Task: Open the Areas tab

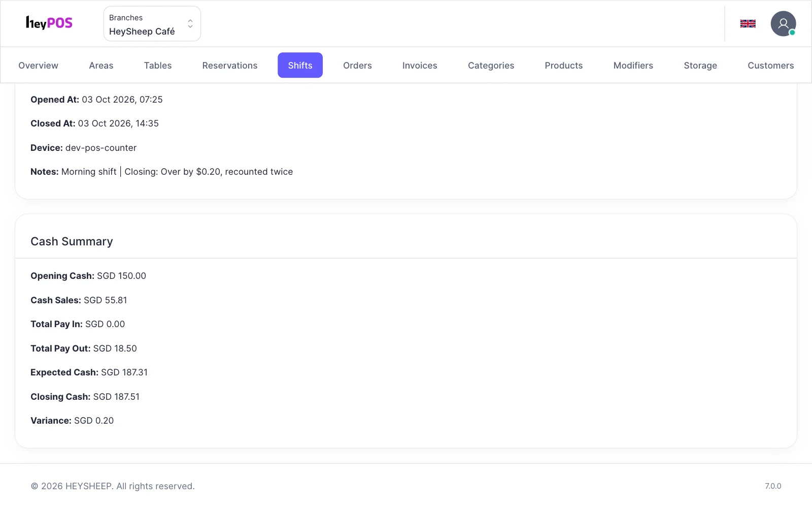Action: [101, 66]
